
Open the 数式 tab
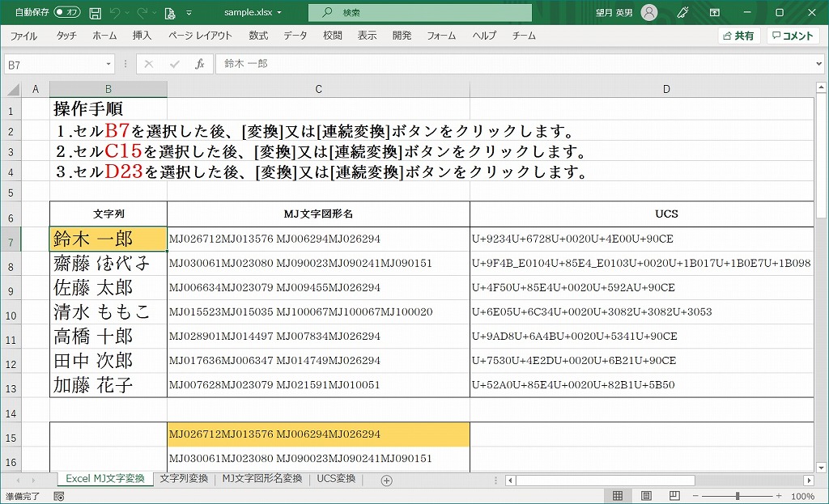[x=258, y=36]
